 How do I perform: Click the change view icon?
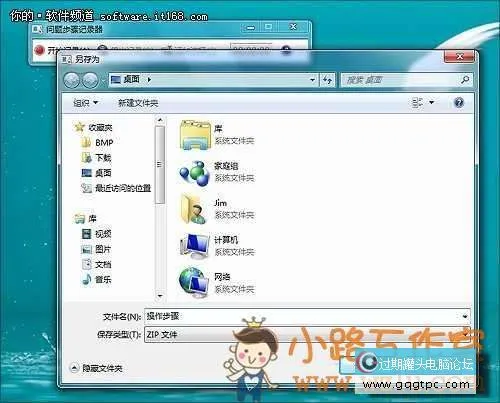coord(417,103)
